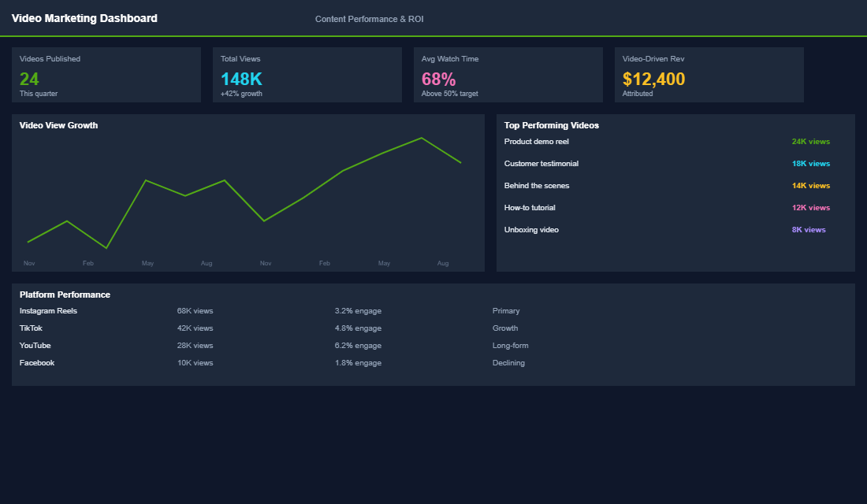Click the Video Marketing Dashboard title
The height and width of the screenshot is (504, 867).
(84, 18)
